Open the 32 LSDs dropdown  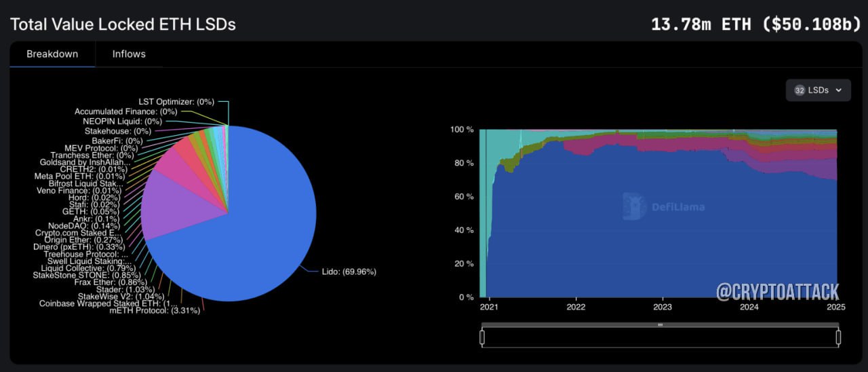click(x=818, y=90)
